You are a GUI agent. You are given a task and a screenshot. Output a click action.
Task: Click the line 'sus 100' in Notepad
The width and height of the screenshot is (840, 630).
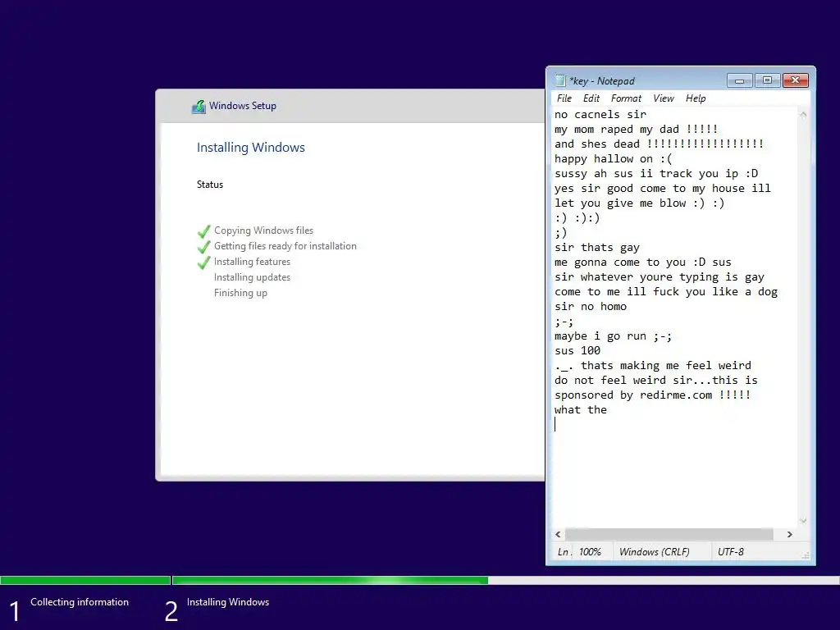(577, 350)
